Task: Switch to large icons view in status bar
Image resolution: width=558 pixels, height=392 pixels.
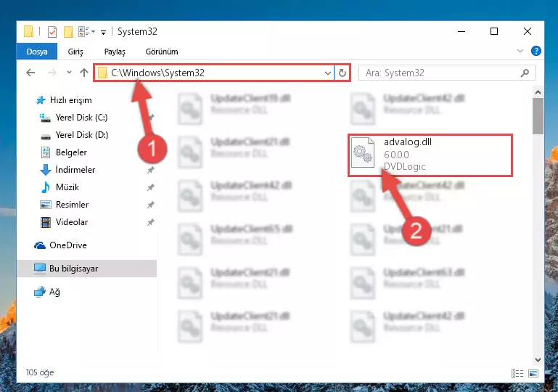Action: coord(533,373)
